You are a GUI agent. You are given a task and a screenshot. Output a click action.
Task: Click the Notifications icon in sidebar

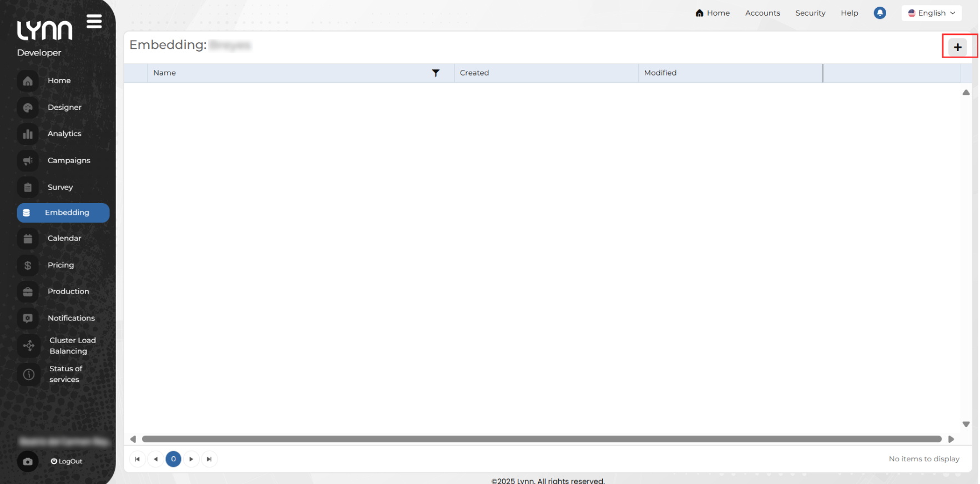point(28,319)
